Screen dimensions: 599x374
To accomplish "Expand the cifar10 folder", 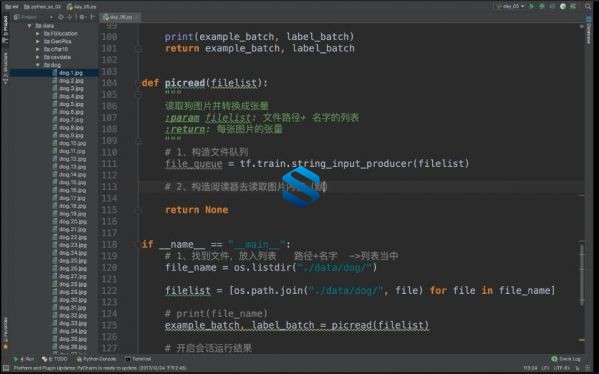I will (x=37, y=49).
